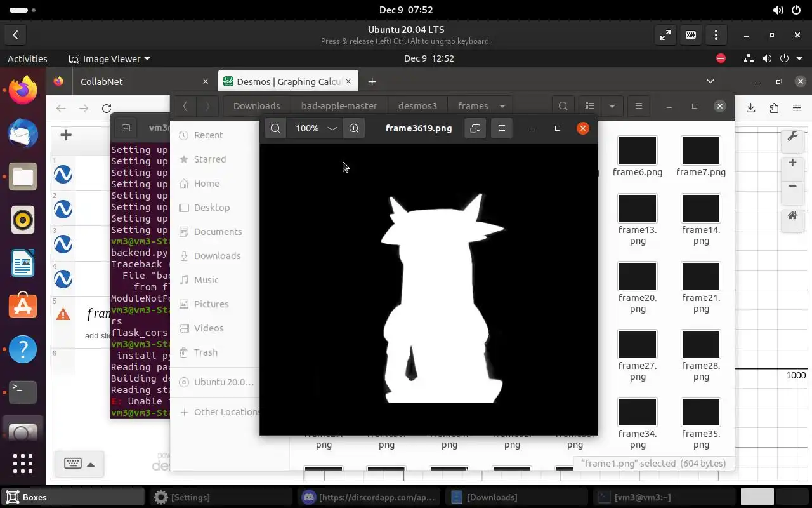Reset Desmos graph to default view home
The height and width of the screenshot is (508, 812).
[792, 216]
